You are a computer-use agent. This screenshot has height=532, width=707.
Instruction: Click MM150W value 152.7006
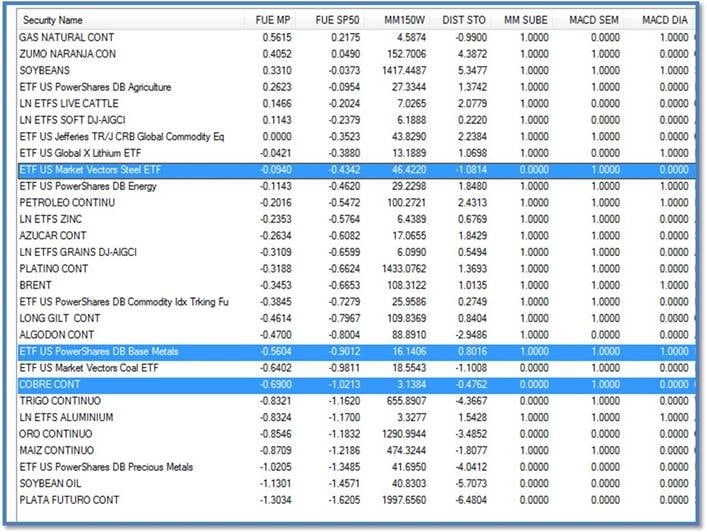(x=406, y=54)
